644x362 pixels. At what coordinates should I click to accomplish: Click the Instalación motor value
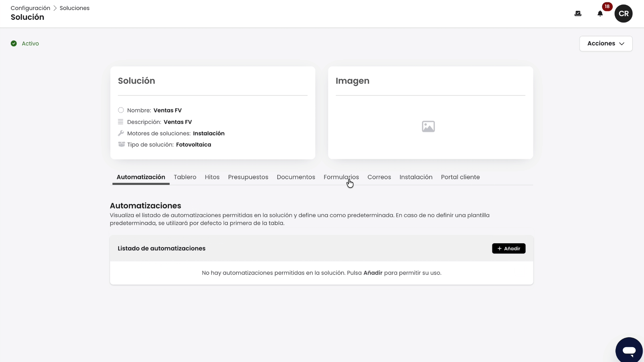tap(209, 133)
